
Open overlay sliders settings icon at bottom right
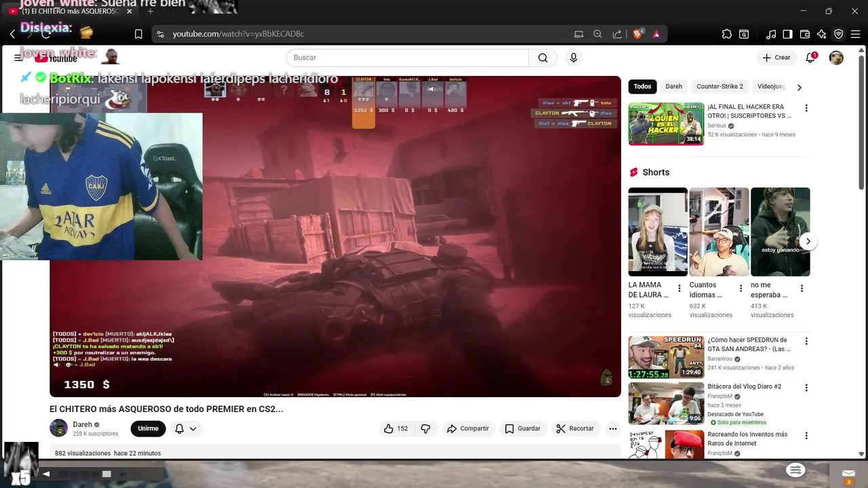pyautogui.click(x=795, y=470)
